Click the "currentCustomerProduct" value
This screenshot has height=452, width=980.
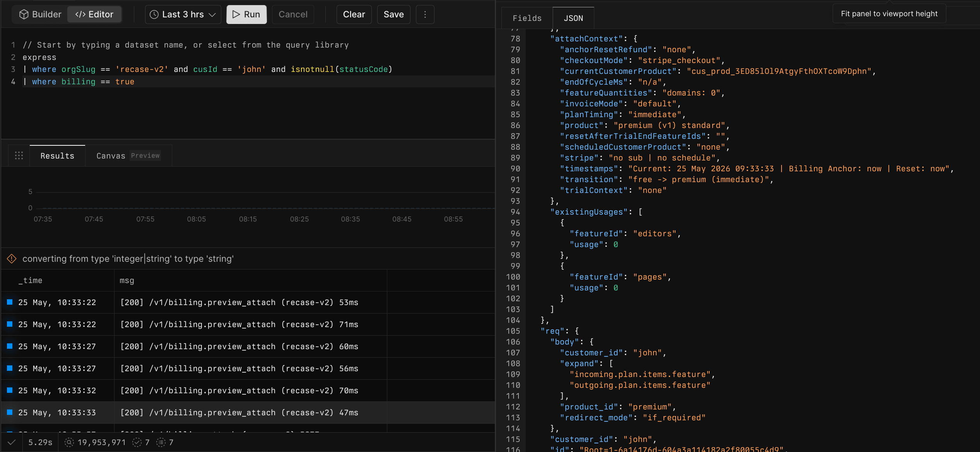coord(779,71)
